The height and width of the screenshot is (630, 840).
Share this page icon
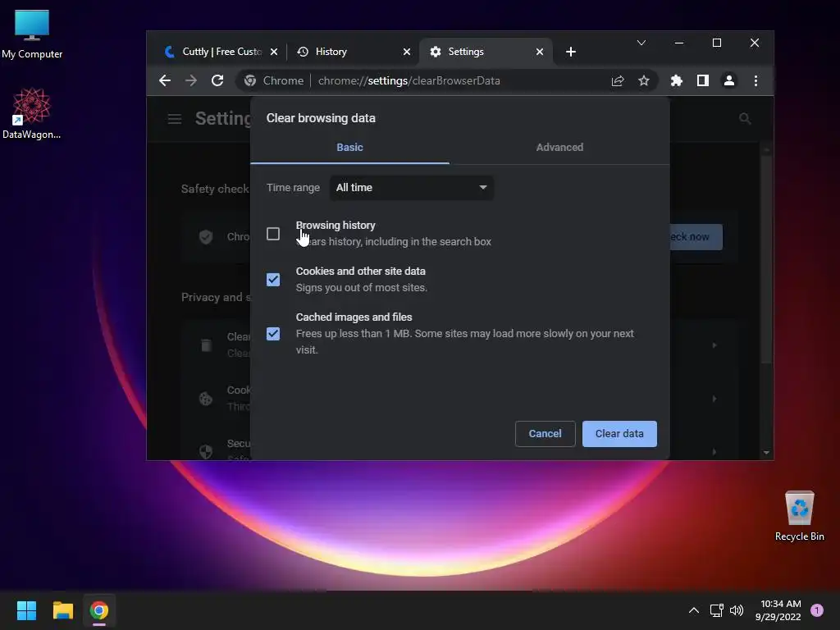click(618, 81)
